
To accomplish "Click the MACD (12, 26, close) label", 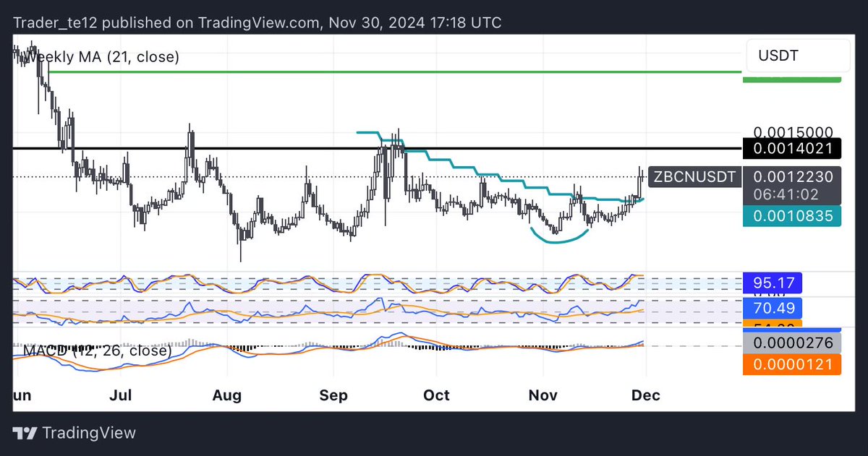I will coord(98,351).
